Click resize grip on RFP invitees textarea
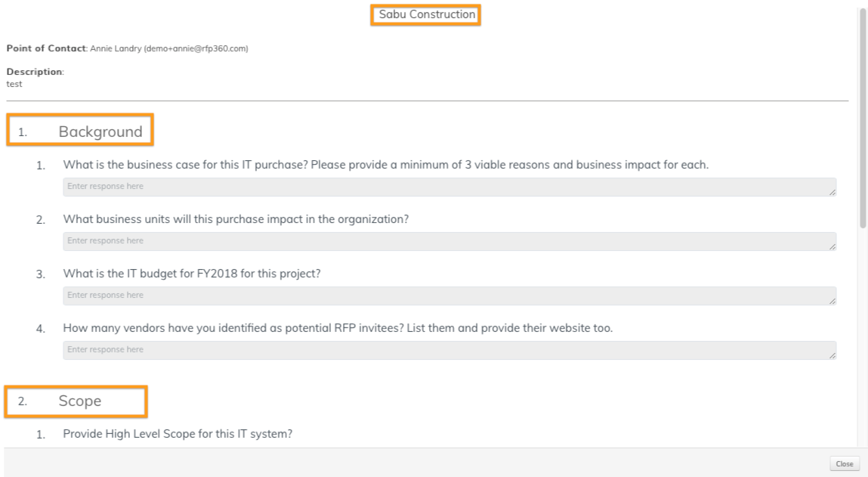 click(832, 355)
